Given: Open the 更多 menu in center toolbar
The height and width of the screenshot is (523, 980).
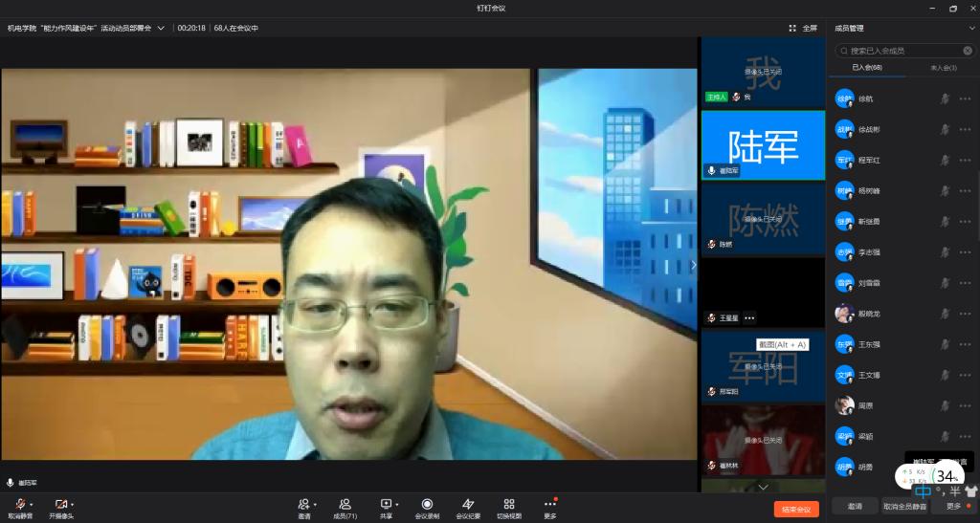Looking at the screenshot, I should 549,504.
